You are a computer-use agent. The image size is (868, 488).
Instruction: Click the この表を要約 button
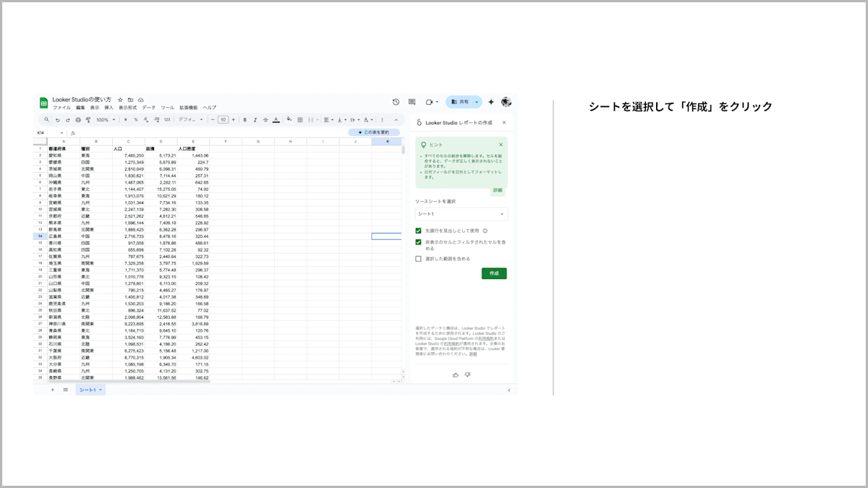tap(374, 132)
